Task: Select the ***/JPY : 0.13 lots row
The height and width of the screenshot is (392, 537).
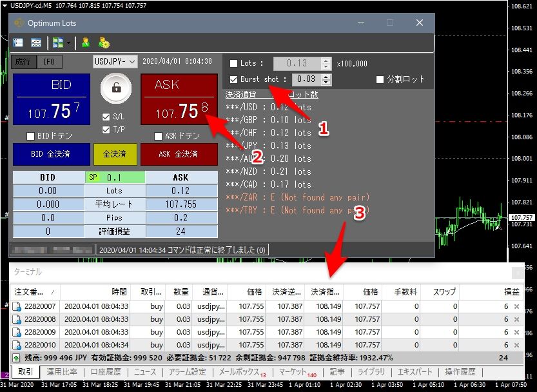Action: [x=268, y=146]
